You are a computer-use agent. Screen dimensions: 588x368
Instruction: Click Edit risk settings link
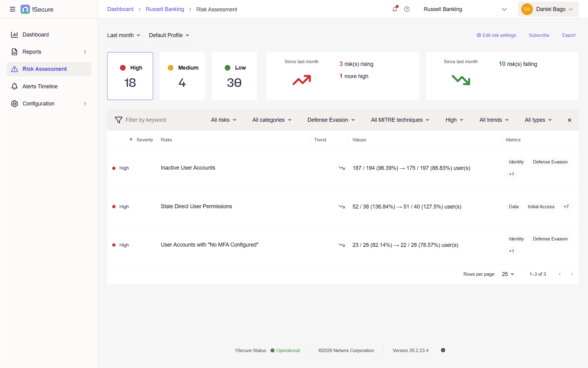(496, 35)
